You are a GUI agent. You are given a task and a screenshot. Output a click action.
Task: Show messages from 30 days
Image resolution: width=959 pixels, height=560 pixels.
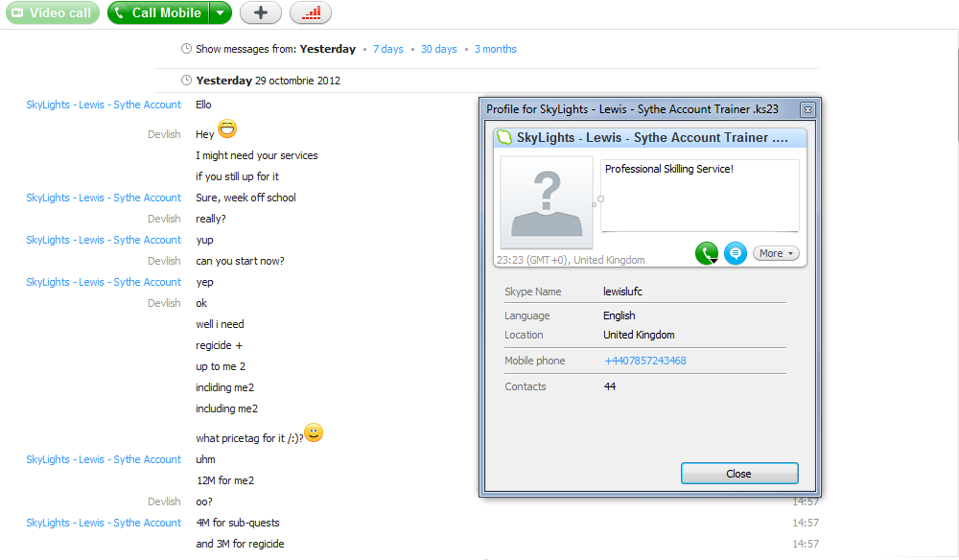(x=438, y=49)
